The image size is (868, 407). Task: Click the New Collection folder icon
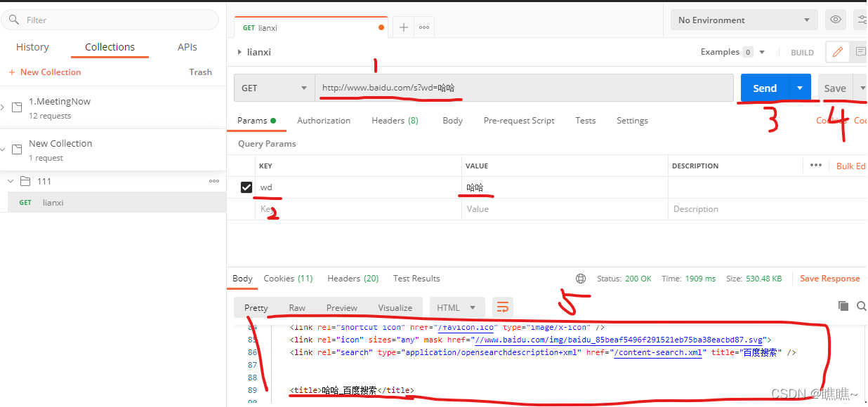17,149
